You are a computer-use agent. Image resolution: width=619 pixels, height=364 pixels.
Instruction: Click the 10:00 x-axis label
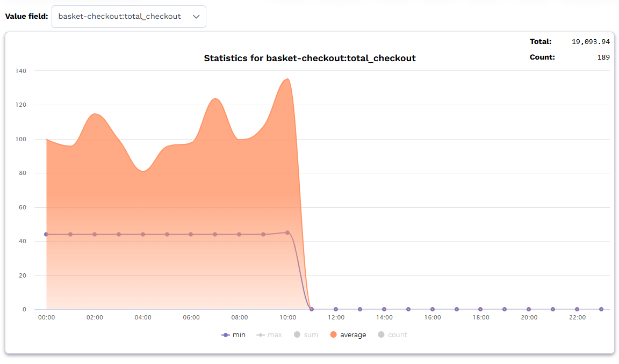[x=288, y=317]
